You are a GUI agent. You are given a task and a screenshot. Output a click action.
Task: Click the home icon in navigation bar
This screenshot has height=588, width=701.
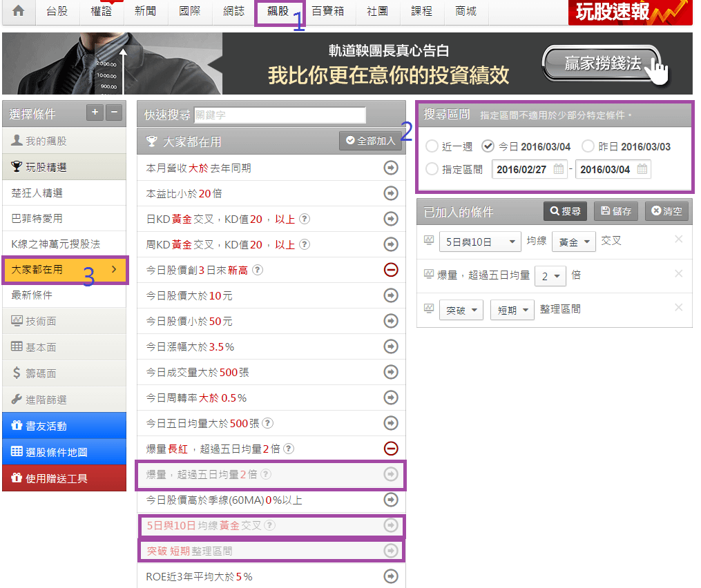[19, 12]
